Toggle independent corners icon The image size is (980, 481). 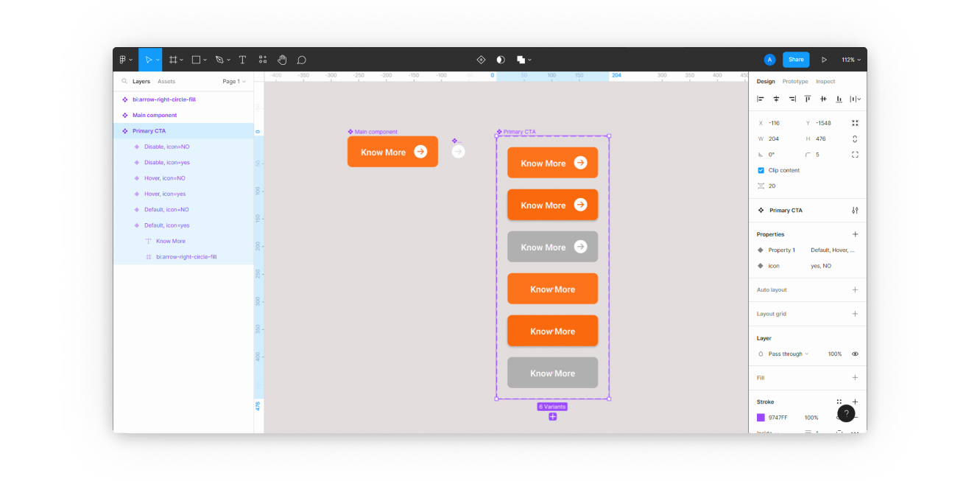click(855, 155)
